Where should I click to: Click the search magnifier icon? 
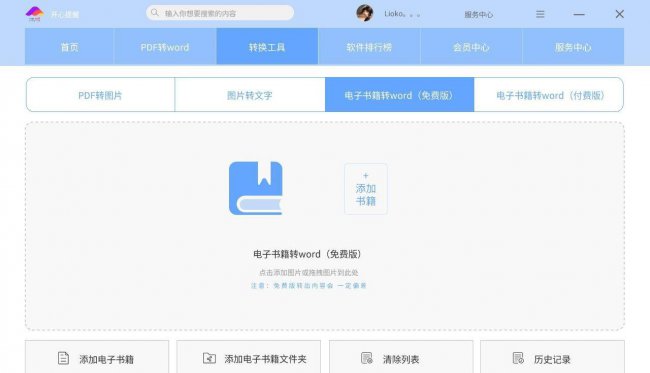(155, 13)
